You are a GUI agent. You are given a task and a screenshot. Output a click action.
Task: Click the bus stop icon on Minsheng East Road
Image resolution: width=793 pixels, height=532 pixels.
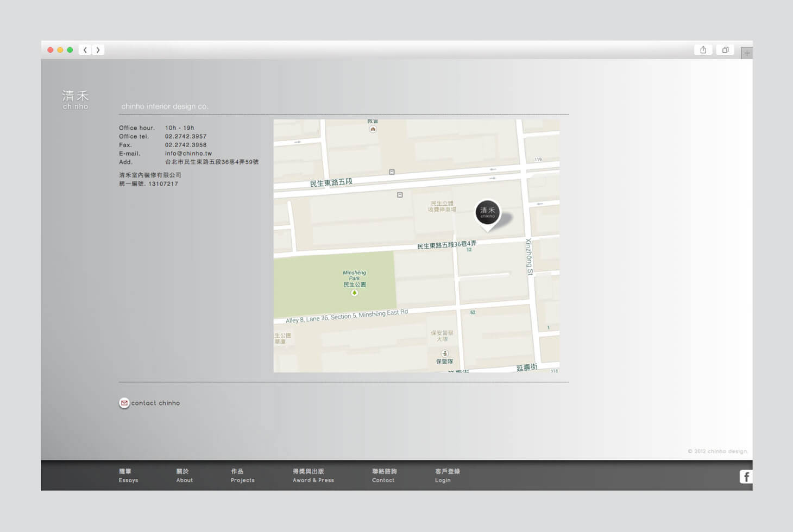(x=392, y=172)
